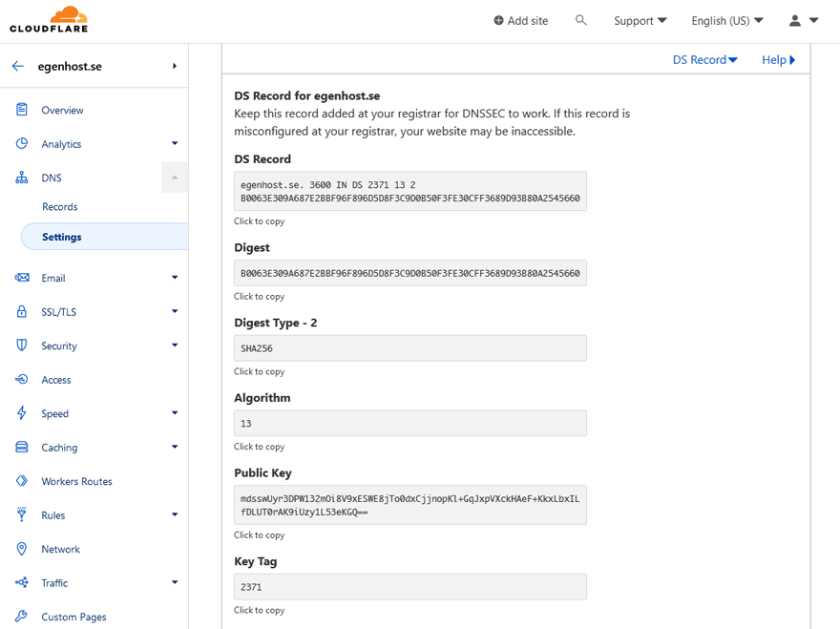The image size is (840, 629).
Task: Click the Overview clipboard icon
Action: pos(21,110)
